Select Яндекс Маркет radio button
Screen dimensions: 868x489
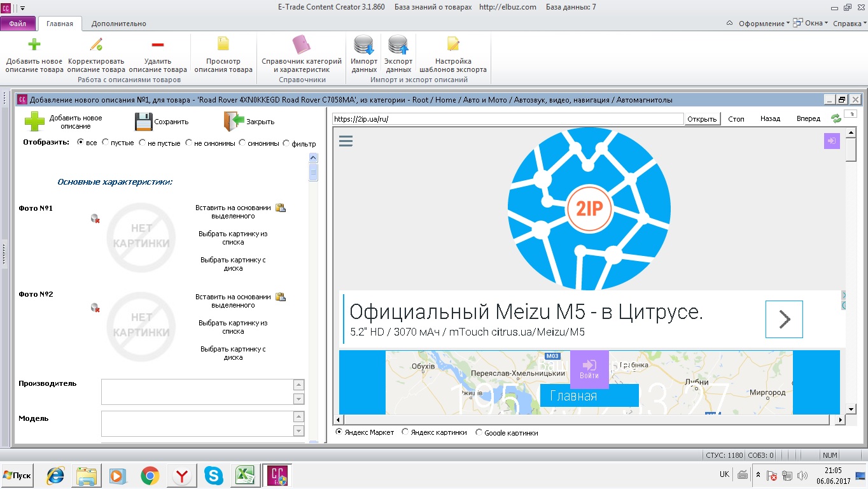[x=339, y=432]
